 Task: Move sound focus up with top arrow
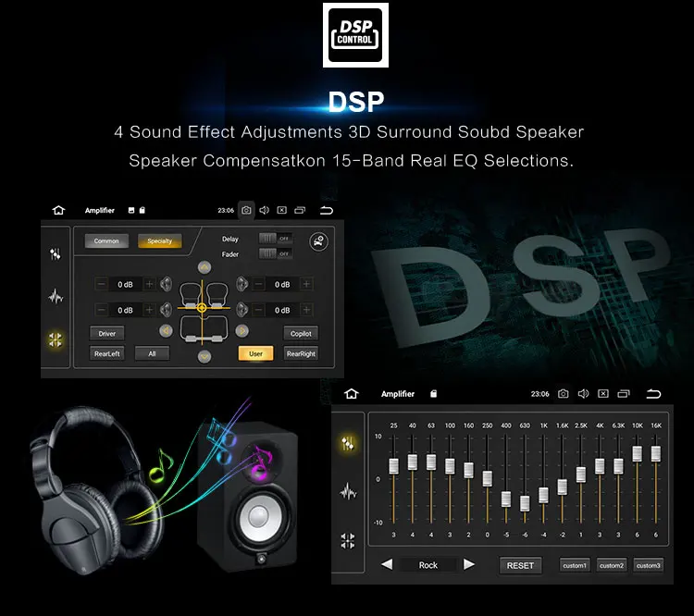coord(204,267)
